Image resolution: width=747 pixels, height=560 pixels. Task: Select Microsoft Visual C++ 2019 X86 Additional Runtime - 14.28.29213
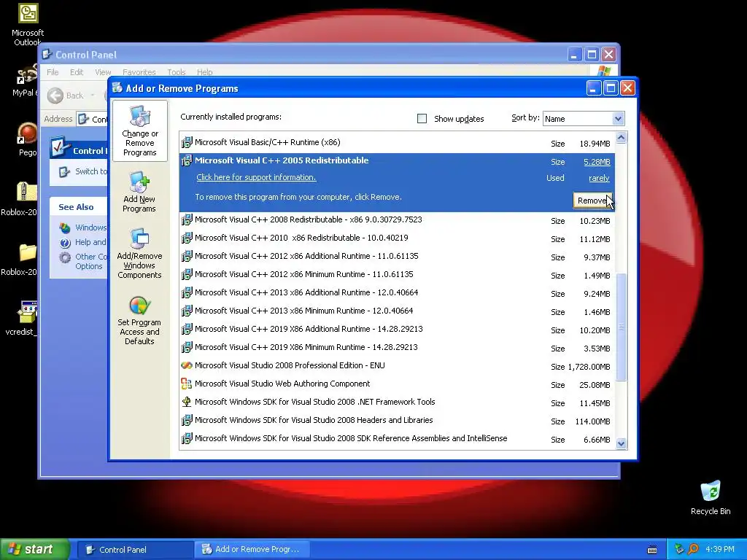click(398, 329)
